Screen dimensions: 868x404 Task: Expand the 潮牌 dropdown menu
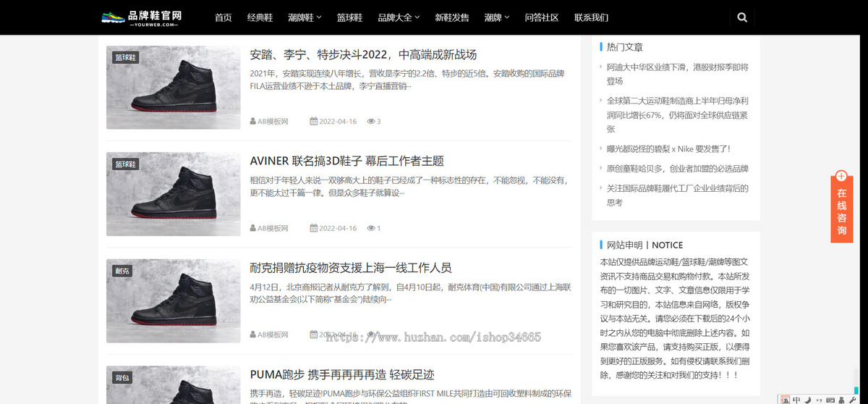point(496,17)
